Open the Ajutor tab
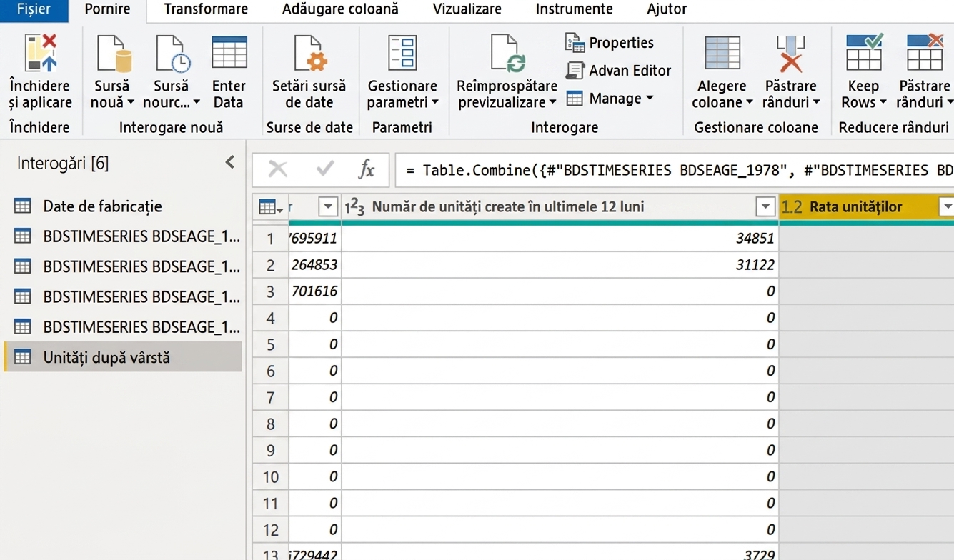Viewport: 954px width, 560px height. click(667, 9)
